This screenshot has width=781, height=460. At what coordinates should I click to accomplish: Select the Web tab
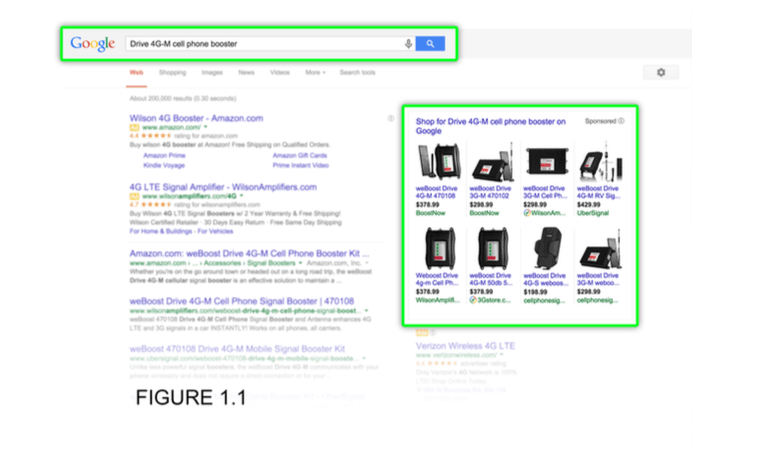point(136,73)
